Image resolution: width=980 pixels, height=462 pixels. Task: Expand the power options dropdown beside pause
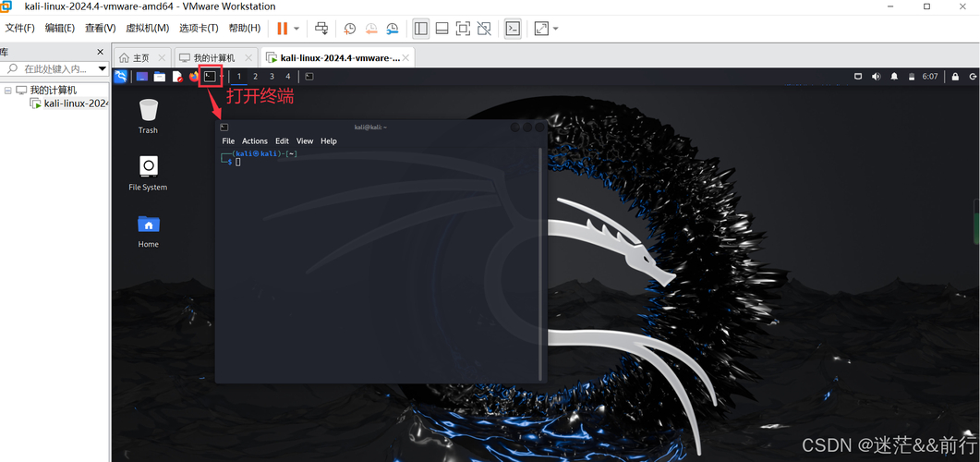click(296, 28)
